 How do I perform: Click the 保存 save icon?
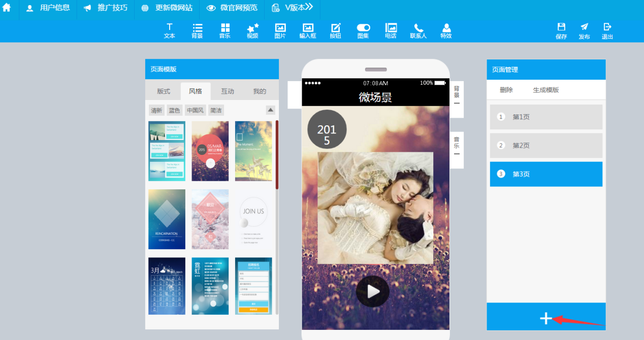[x=561, y=30]
